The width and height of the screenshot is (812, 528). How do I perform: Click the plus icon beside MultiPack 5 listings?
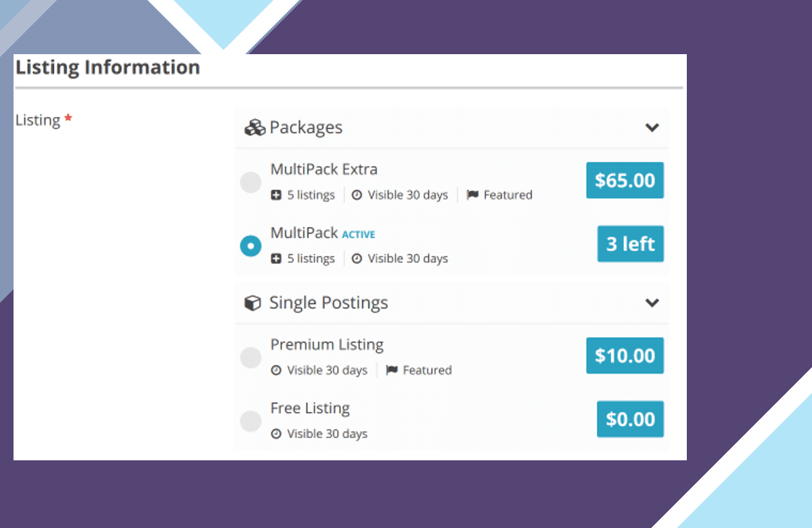276,259
